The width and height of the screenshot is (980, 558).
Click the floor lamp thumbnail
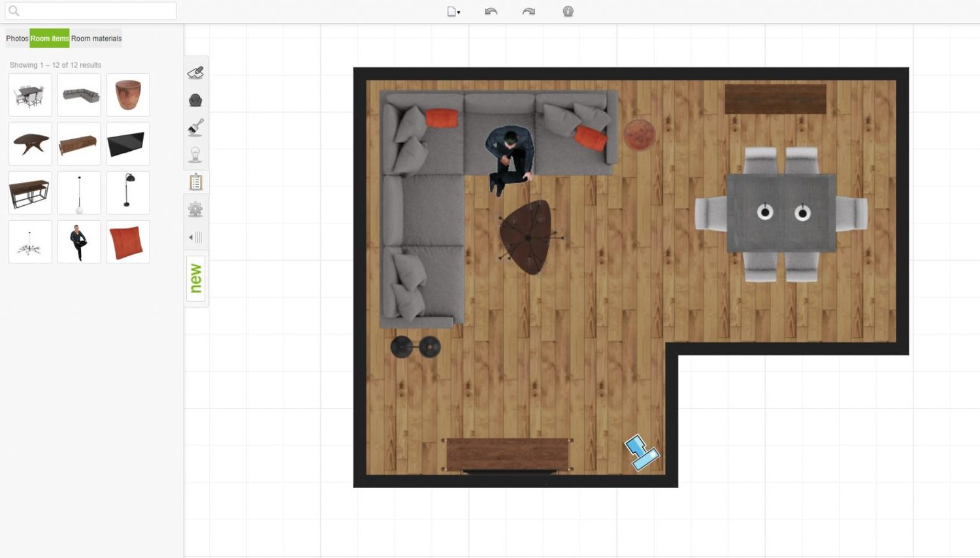point(127,192)
